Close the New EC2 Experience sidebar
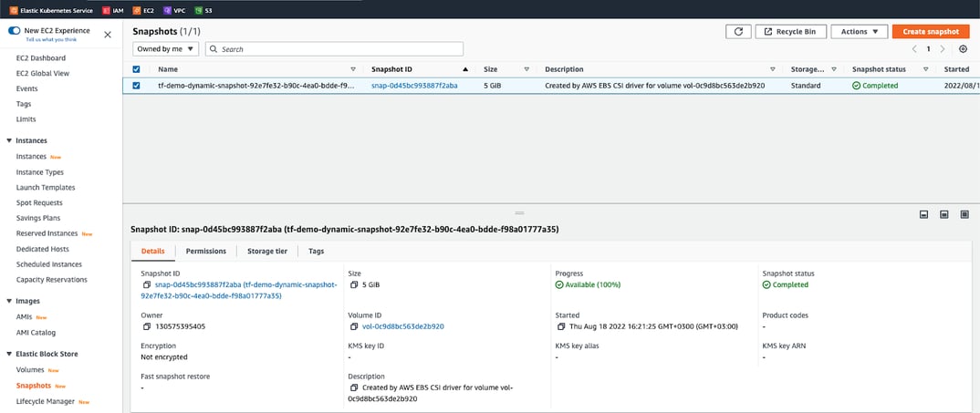This screenshot has width=980, height=413. pos(108,35)
